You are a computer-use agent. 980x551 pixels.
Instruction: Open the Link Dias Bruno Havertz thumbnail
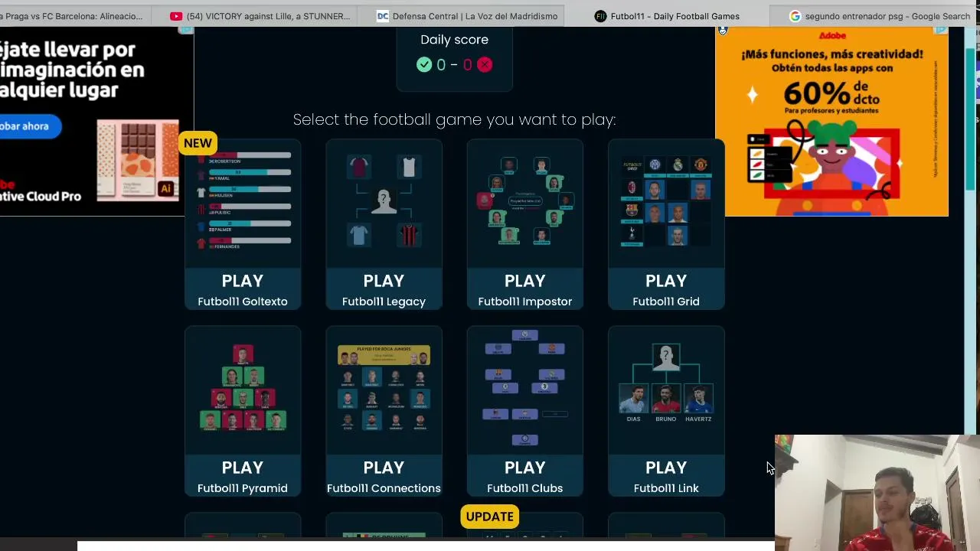[666, 390]
